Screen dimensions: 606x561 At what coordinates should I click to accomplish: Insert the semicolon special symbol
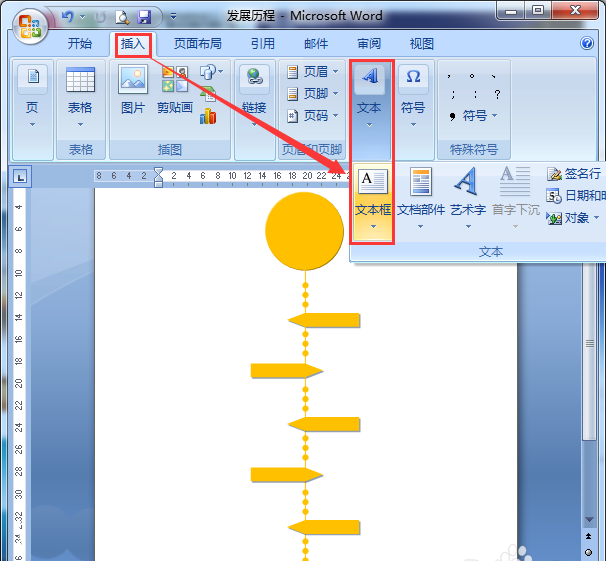click(453, 94)
